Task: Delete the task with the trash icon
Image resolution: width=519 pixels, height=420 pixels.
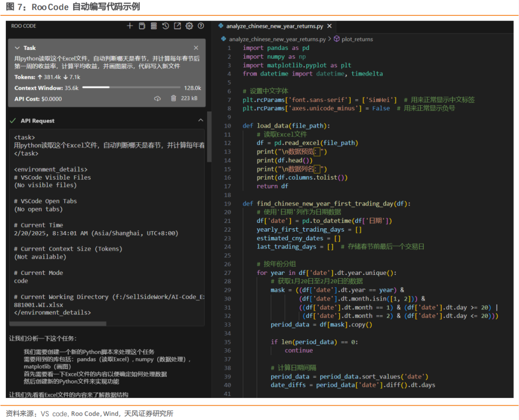Action: click(x=173, y=99)
